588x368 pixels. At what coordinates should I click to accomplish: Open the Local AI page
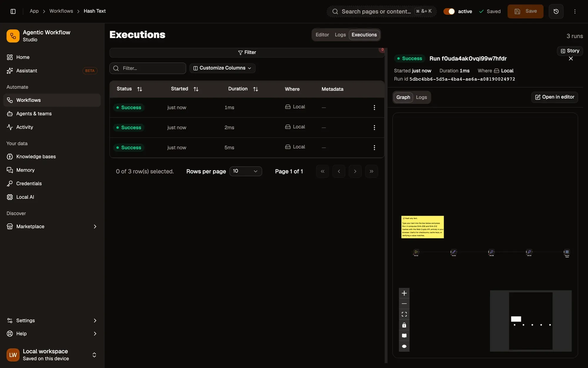coord(52,197)
